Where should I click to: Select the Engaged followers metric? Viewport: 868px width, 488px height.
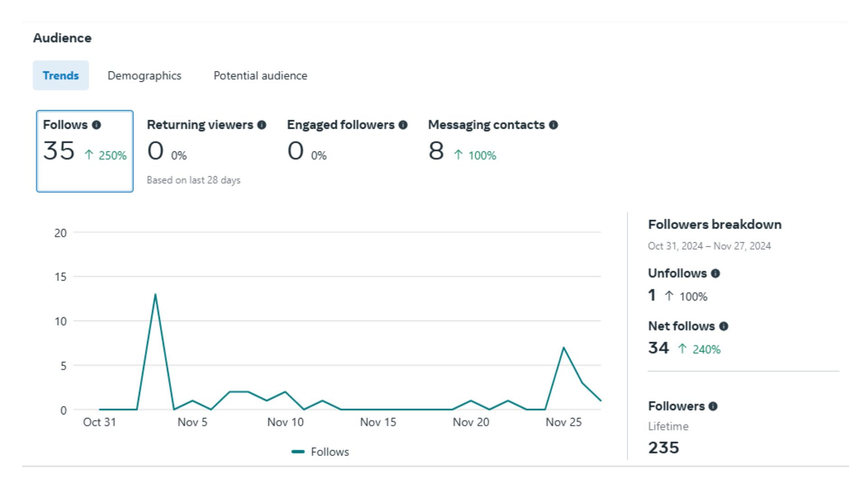pos(347,140)
